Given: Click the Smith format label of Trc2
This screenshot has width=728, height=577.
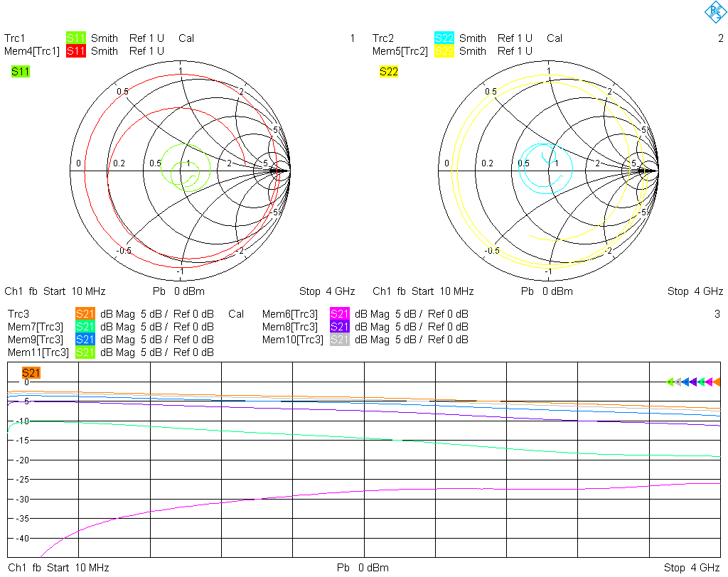Looking at the screenshot, I should coord(473,38).
